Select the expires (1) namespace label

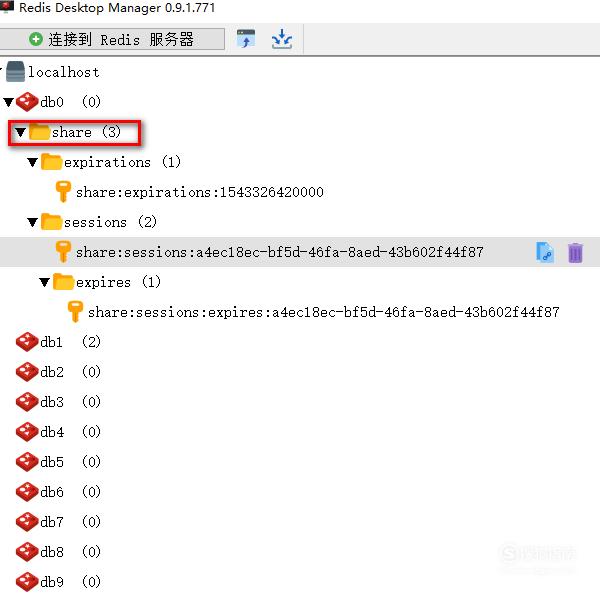[118, 282]
